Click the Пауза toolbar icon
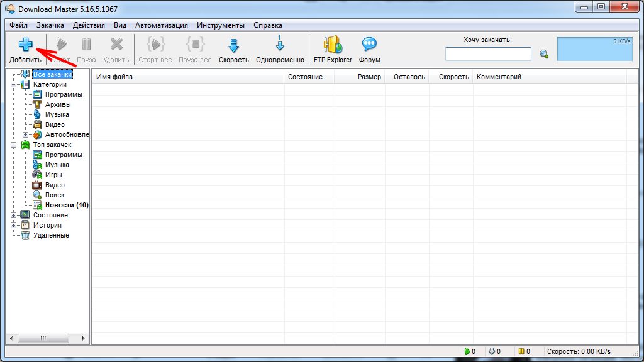This screenshot has width=644, height=362. 86,45
